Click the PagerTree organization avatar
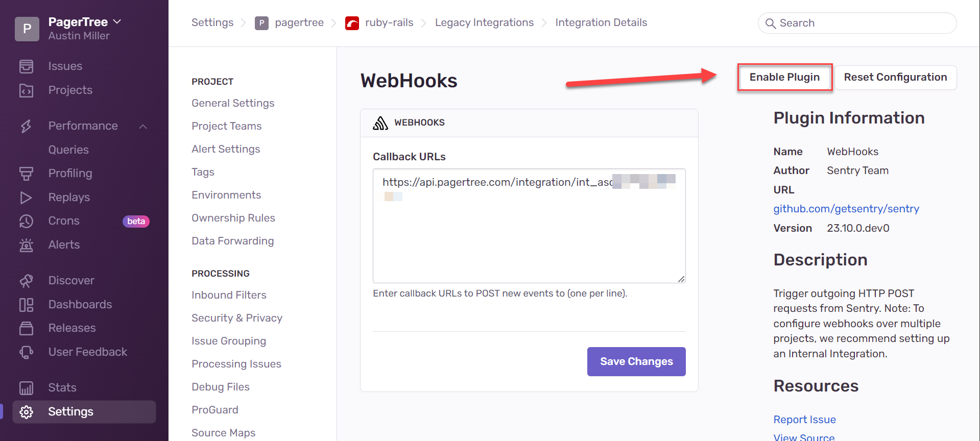The image size is (980, 441). coord(27,29)
